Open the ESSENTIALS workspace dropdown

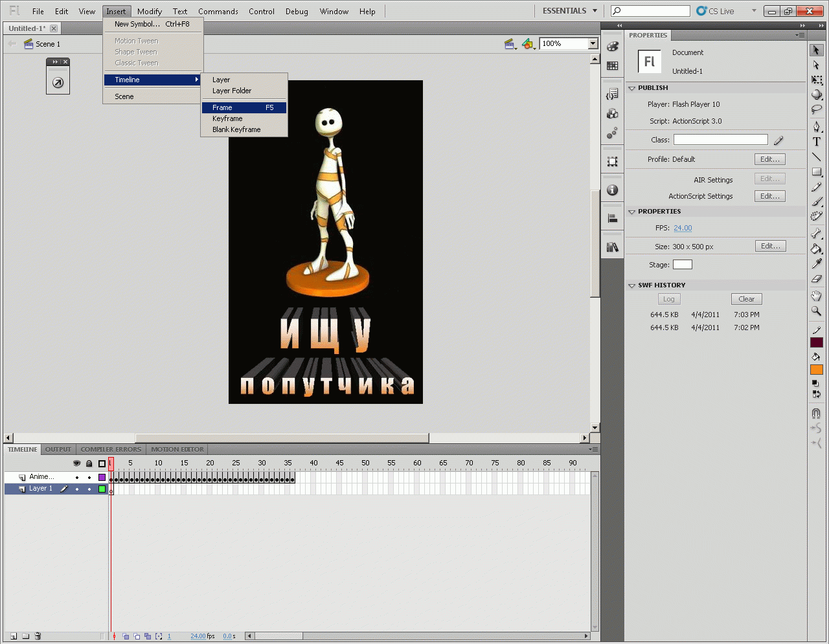(570, 11)
